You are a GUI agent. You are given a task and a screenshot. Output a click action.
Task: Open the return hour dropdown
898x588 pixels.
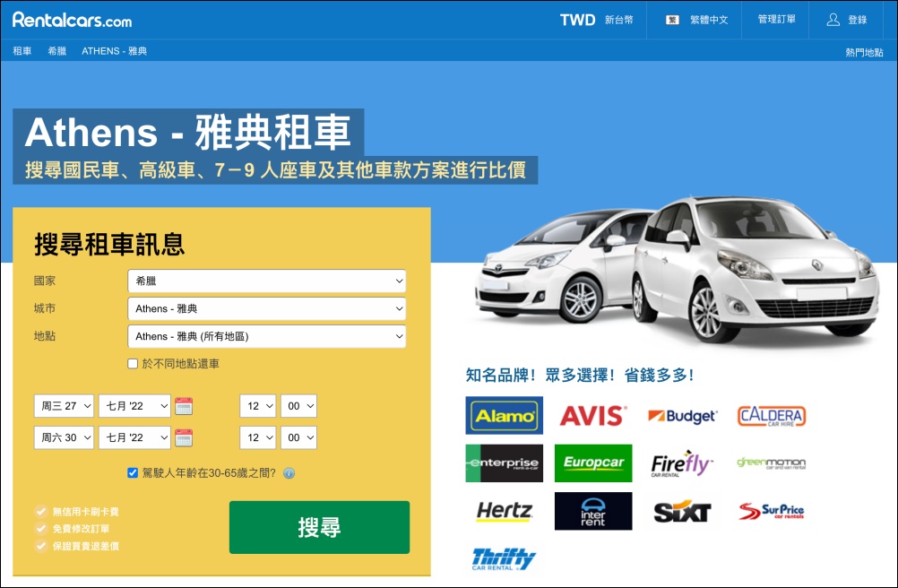point(258,437)
